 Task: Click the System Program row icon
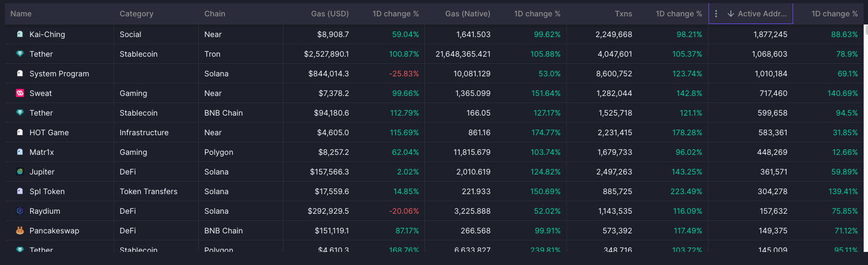[x=20, y=74]
